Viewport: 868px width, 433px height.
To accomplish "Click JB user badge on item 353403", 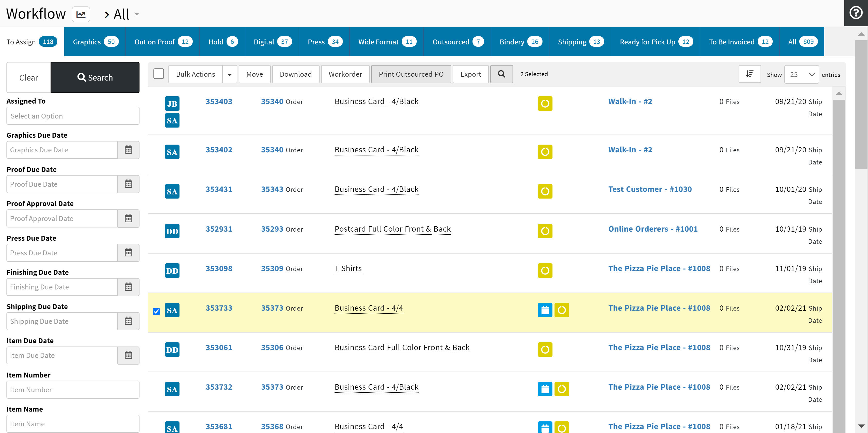I will point(172,104).
